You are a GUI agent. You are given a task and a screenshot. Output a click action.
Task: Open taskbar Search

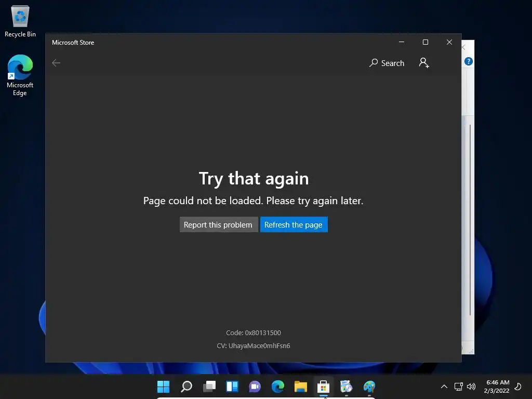click(x=187, y=387)
